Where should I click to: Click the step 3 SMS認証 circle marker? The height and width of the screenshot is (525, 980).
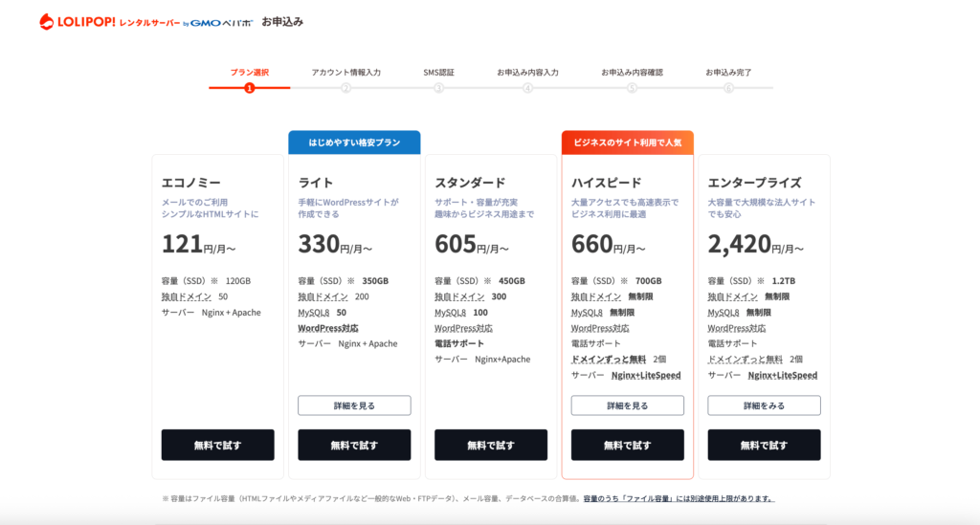pos(438,88)
